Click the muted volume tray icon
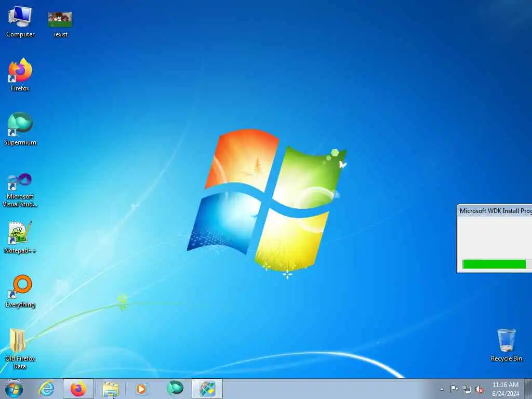The width and height of the screenshot is (532, 399). 480,390
